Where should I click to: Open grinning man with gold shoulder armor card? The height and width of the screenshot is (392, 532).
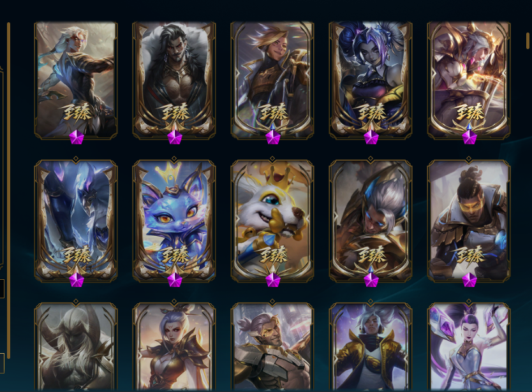(272, 347)
